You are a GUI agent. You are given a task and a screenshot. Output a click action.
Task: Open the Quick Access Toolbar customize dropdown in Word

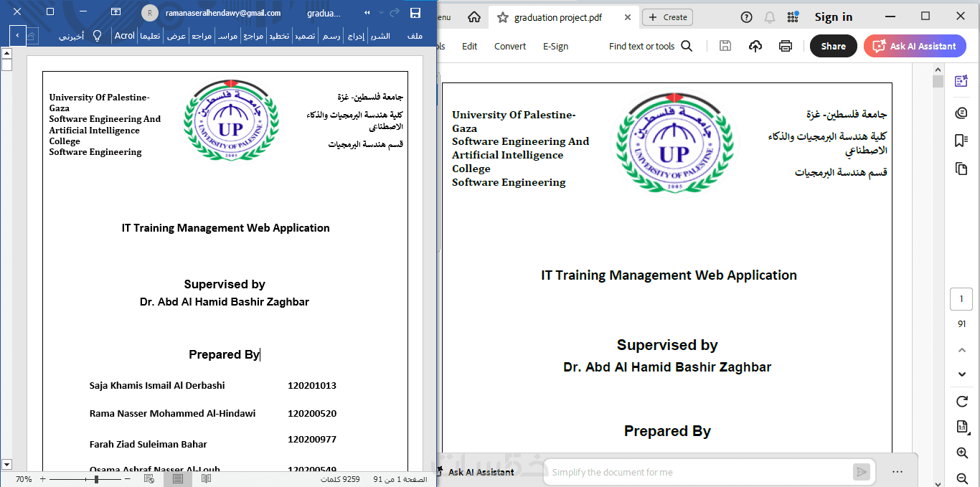tap(367, 13)
